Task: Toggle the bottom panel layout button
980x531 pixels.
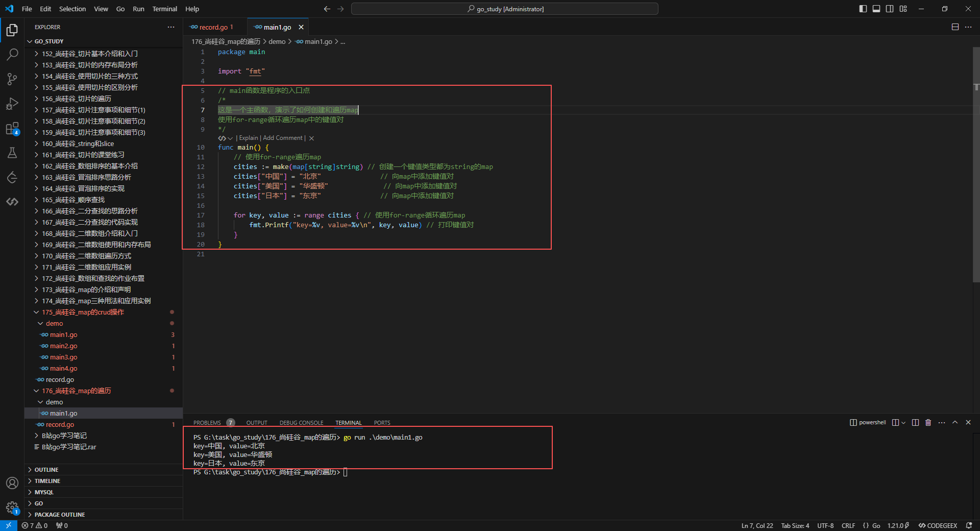Action: tap(876, 9)
